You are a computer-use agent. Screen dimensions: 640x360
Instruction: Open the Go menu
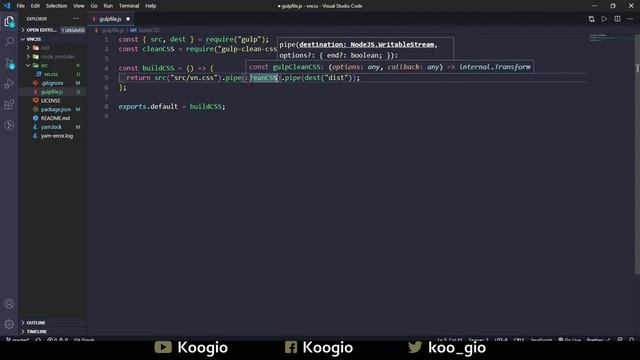tap(94, 6)
